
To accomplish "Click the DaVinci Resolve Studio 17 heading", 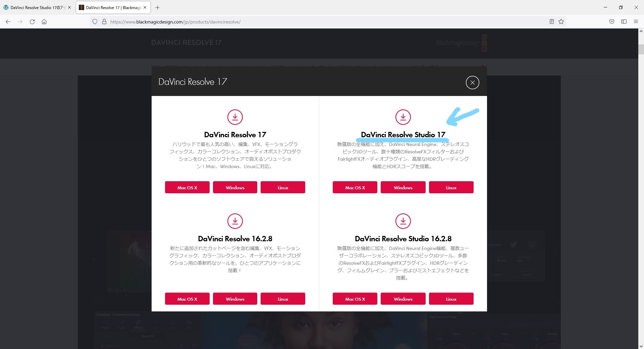I will 403,135.
